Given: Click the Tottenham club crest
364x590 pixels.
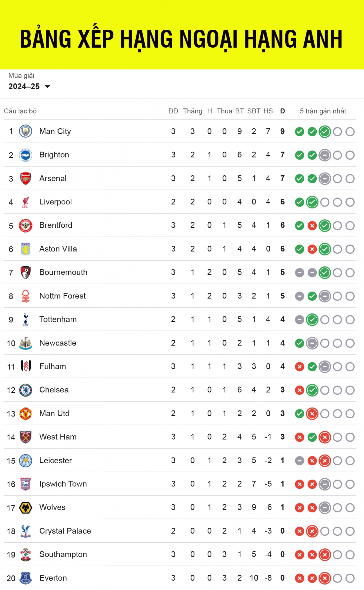Looking at the screenshot, I should coord(25,319).
